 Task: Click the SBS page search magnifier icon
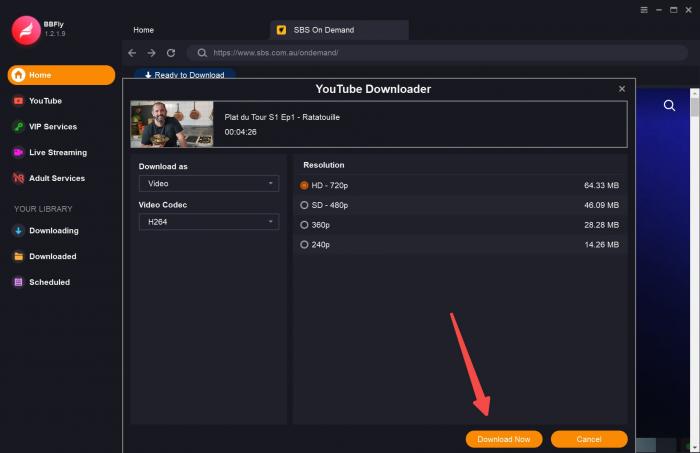tap(669, 105)
